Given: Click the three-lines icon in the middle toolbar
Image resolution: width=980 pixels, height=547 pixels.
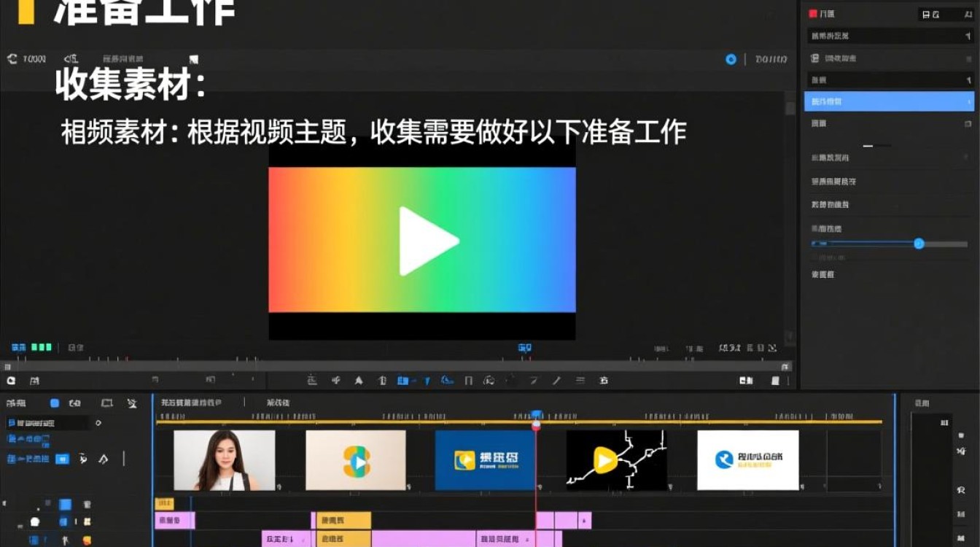Looking at the screenshot, I should pyautogui.click(x=580, y=380).
